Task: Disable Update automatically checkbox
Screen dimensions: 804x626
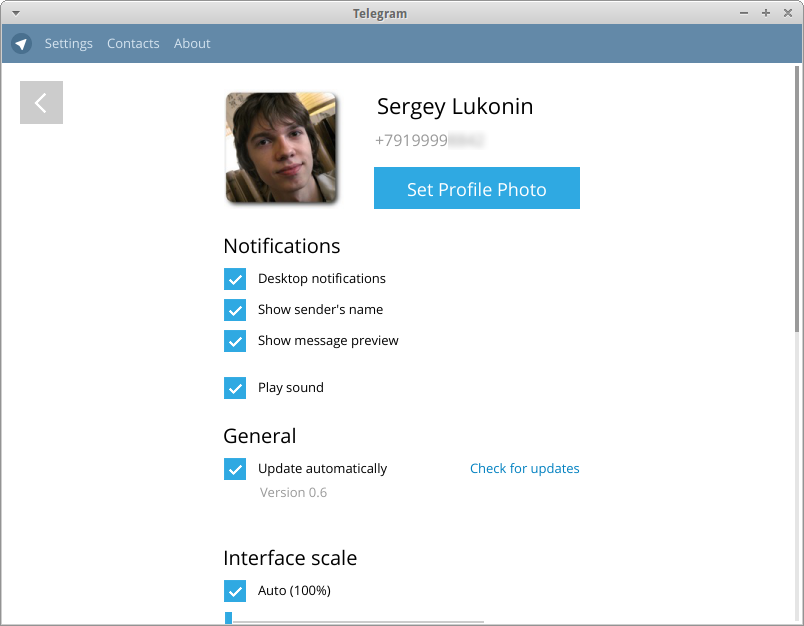Action: 235,469
